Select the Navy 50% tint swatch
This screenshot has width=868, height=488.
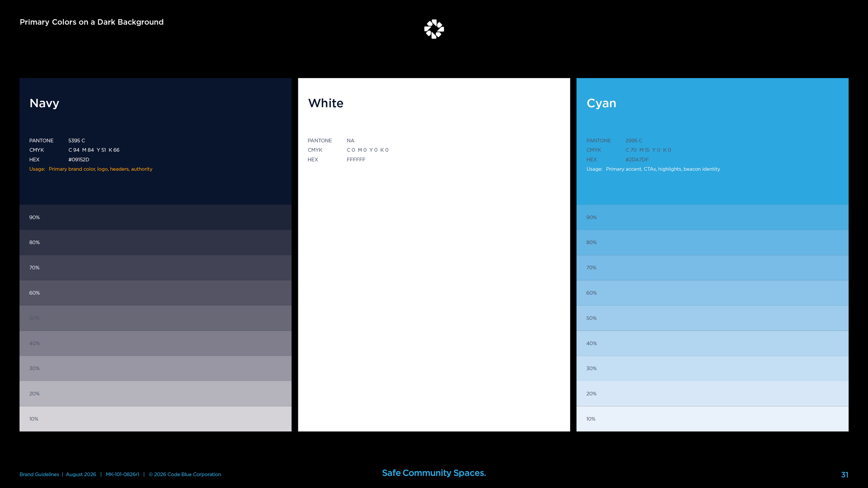(156, 318)
